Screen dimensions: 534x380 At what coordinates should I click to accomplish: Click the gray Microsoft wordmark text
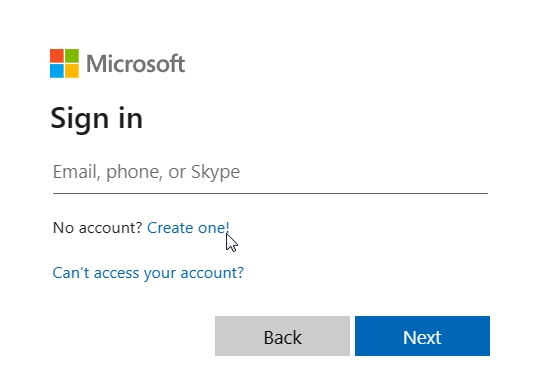[136, 64]
